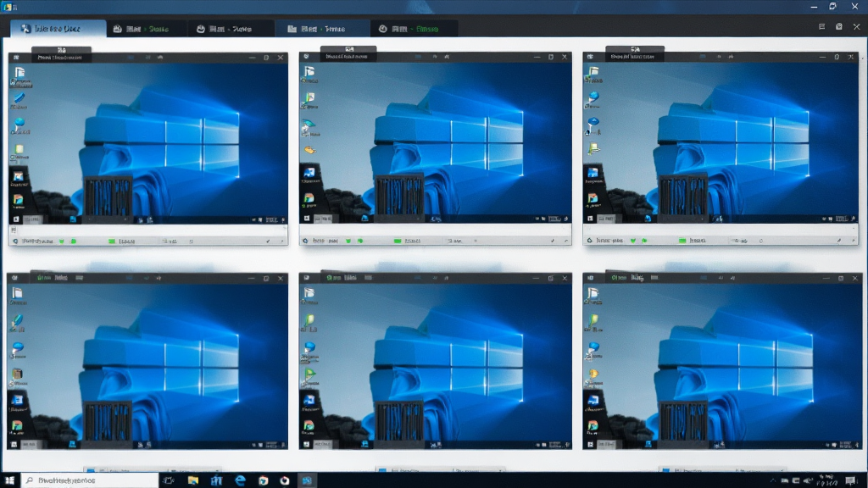Open the notification center on host taskbar
Image resolution: width=868 pixels, height=488 pixels.
click(x=851, y=481)
